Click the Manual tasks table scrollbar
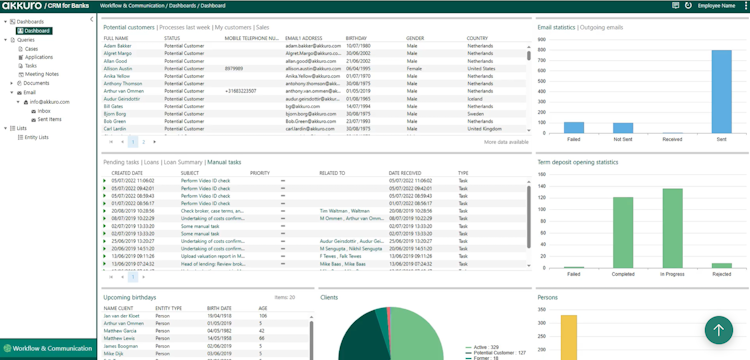This screenshot has height=360, width=750. click(x=529, y=217)
